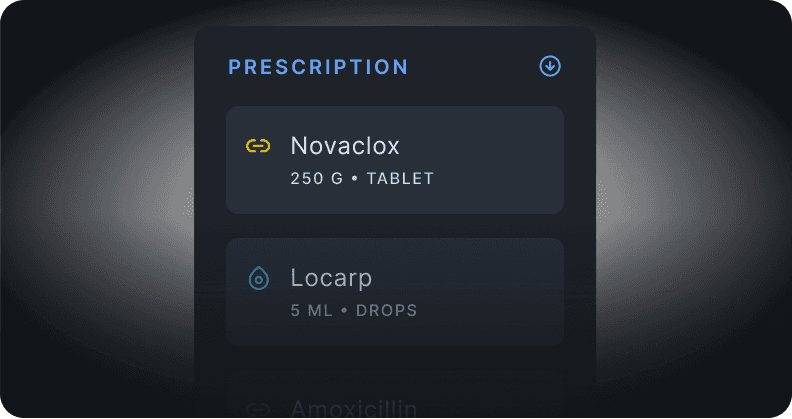The width and height of the screenshot is (792, 419).
Task: Select the Novaclox medication name
Action: [345, 146]
